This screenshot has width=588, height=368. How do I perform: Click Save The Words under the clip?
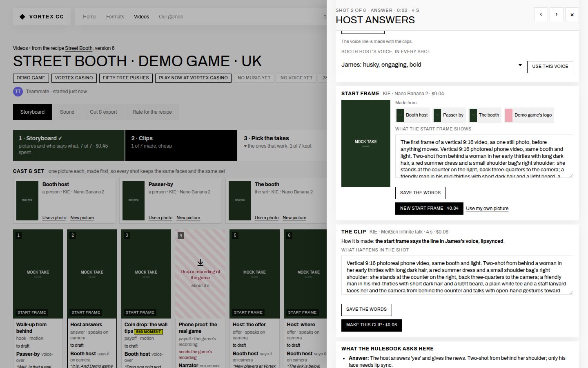point(366,310)
